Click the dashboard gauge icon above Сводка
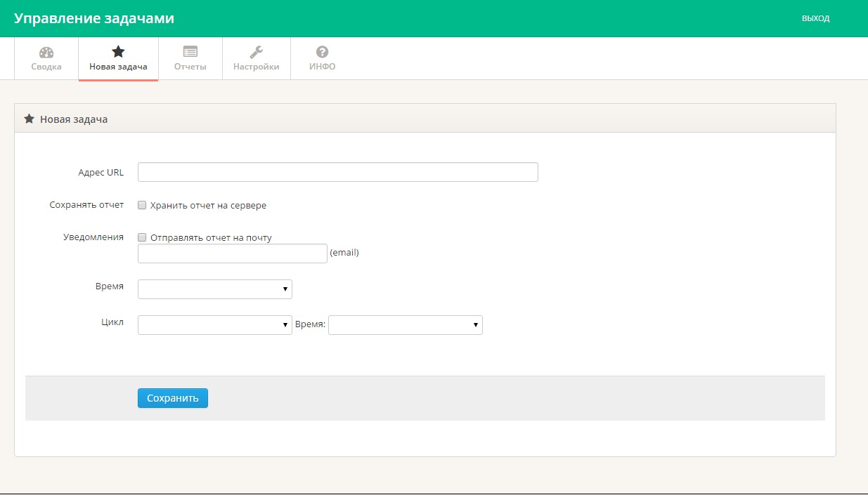Screen dimensions: 868x495 tap(46, 52)
